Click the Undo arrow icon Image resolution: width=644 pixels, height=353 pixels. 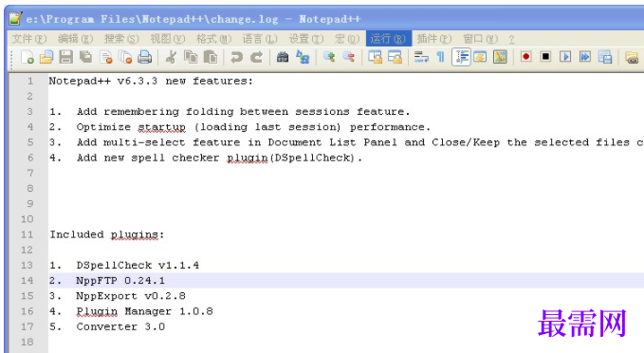pyautogui.click(x=236, y=57)
